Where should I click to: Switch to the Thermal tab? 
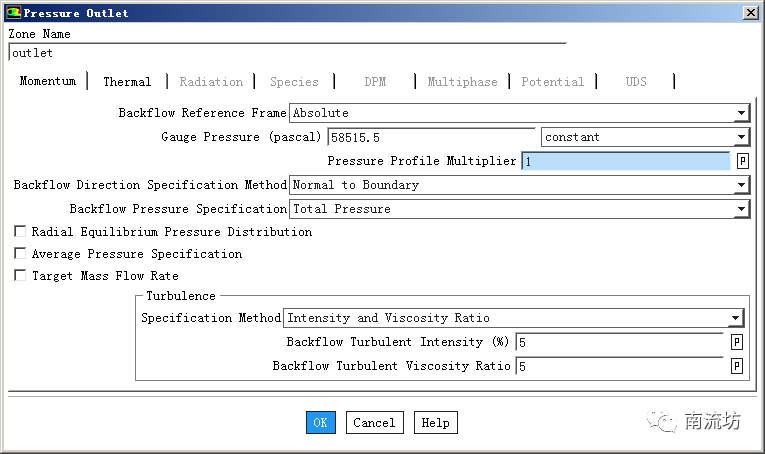127,82
